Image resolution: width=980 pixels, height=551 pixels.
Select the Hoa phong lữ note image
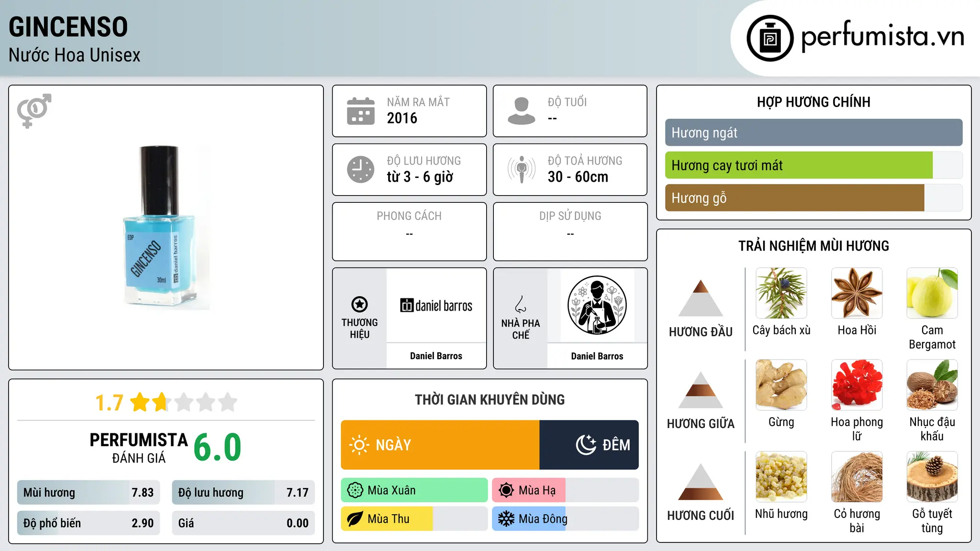857,385
